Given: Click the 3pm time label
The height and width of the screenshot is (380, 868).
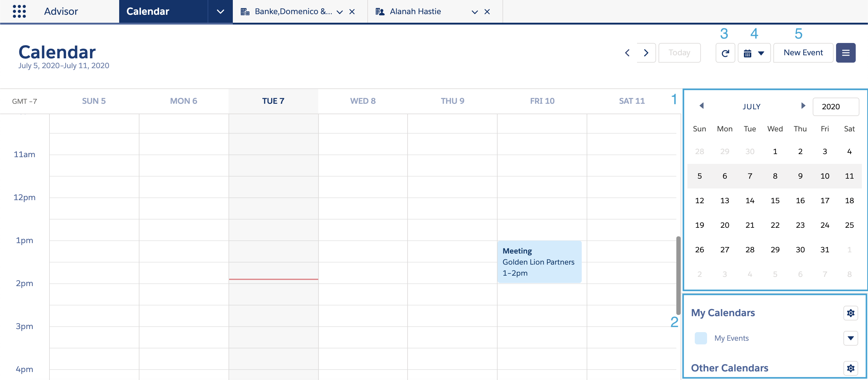Looking at the screenshot, I should coord(24,326).
